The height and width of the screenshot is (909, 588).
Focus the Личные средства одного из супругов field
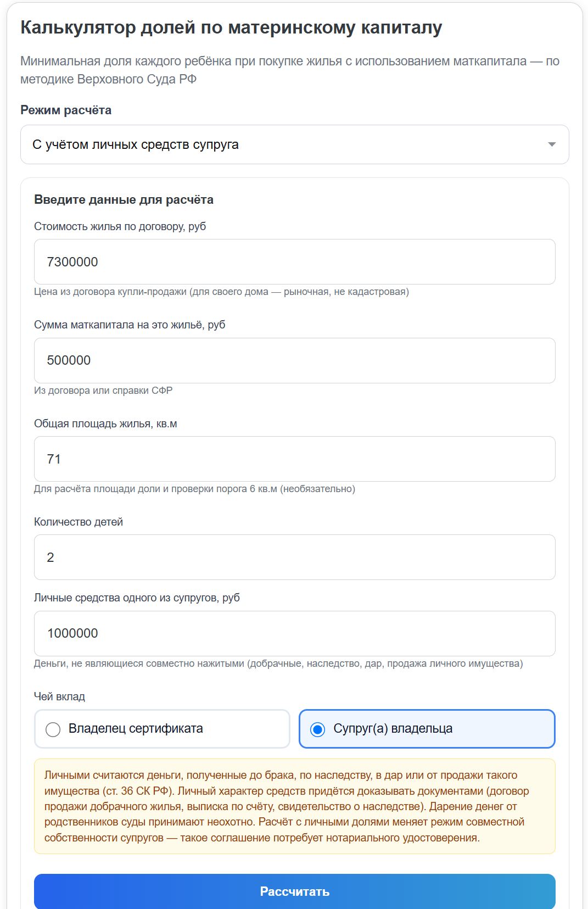click(x=294, y=633)
